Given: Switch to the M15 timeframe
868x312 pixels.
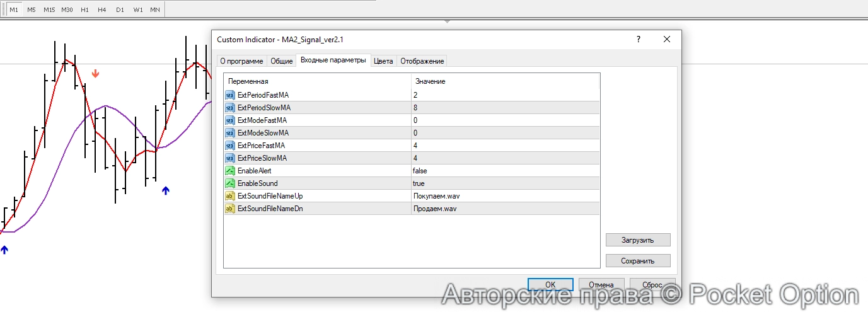Looking at the screenshot, I should (x=49, y=9).
